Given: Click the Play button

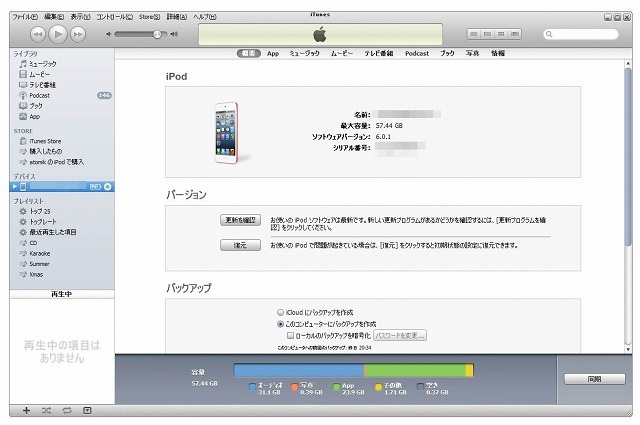Looking at the screenshot, I should pyautogui.click(x=58, y=34).
